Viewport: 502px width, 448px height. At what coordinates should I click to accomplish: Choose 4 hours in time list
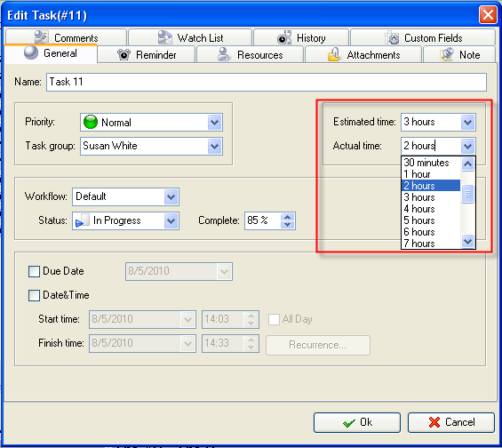(x=431, y=209)
